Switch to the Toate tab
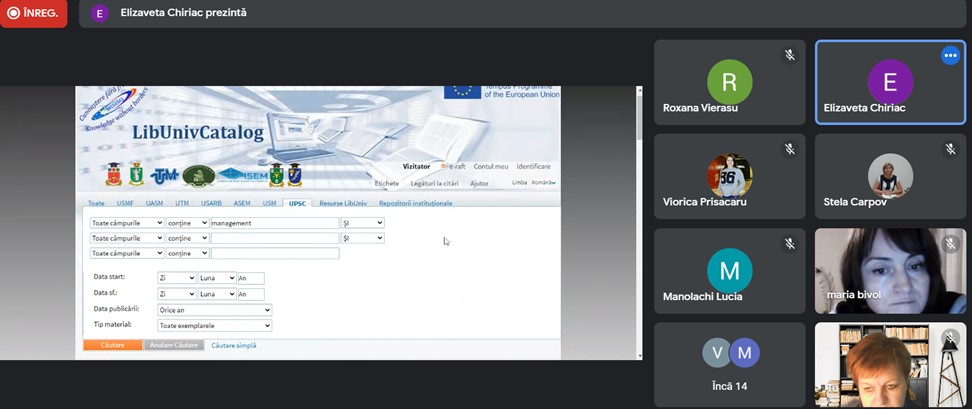Viewport: 972px width, 409px height. tap(96, 203)
